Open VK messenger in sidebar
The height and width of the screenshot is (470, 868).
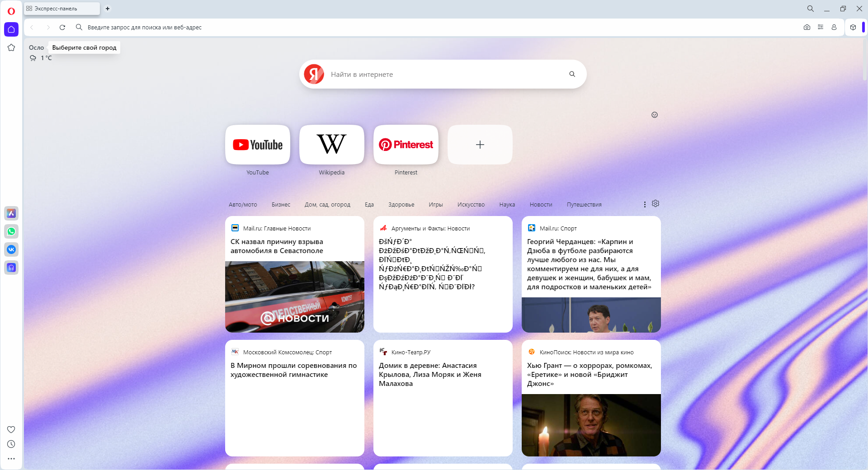coord(11,249)
